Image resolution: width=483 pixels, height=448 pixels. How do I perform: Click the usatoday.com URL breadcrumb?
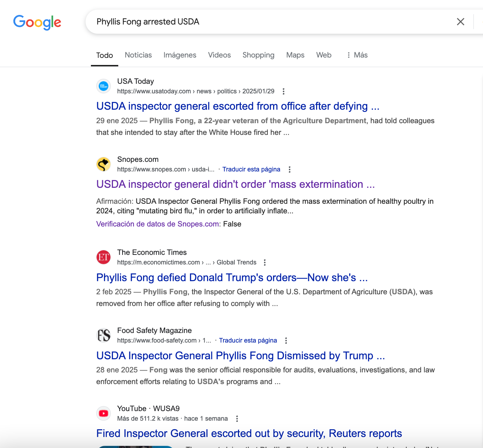pos(196,91)
